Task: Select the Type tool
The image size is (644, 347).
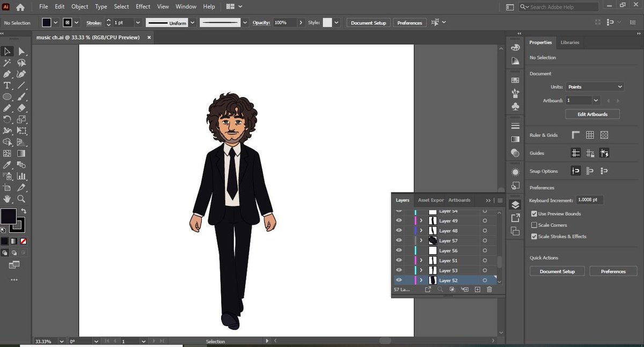Action: [8, 85]
